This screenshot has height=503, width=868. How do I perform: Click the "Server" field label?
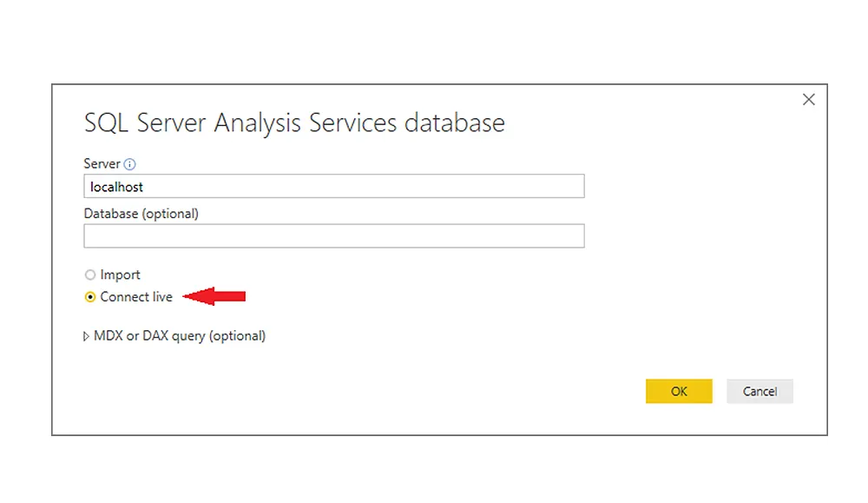pos(102,163)
